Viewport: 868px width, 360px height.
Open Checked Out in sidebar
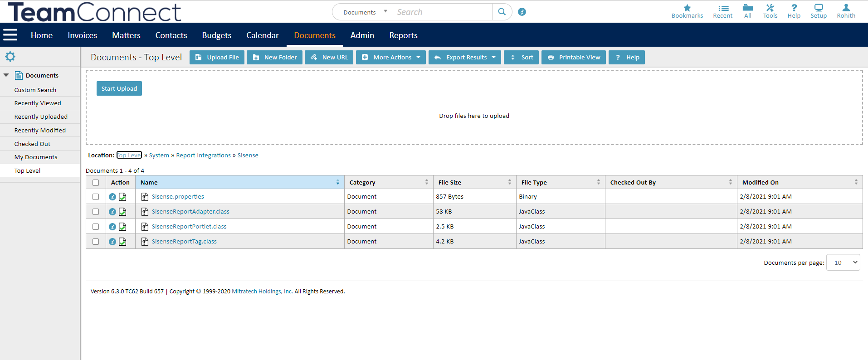point(32,144)
